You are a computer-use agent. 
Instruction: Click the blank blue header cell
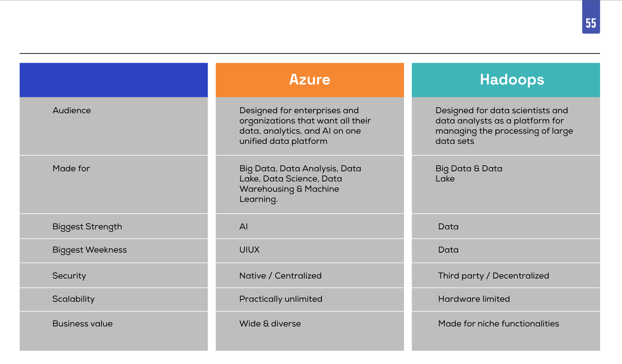[x=114, y=80]
